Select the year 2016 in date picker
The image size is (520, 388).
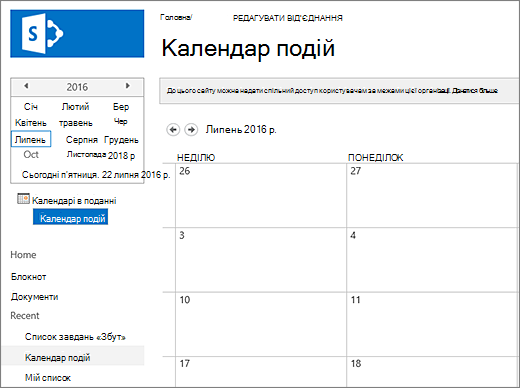(77, 87)
